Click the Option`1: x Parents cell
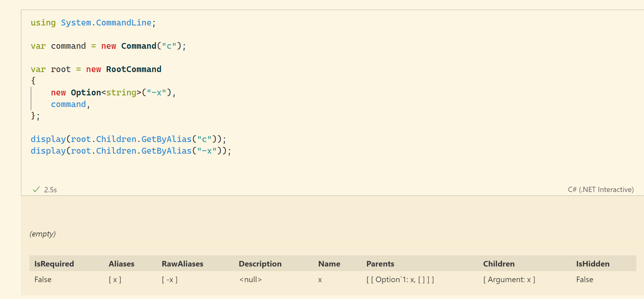644x299 pixels. (400, 280)
